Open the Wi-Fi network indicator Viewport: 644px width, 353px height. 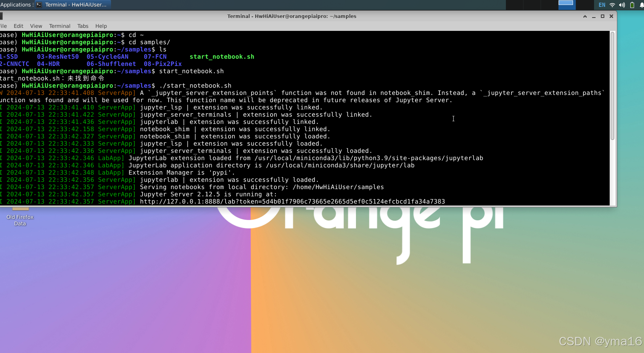pos(612,5)
